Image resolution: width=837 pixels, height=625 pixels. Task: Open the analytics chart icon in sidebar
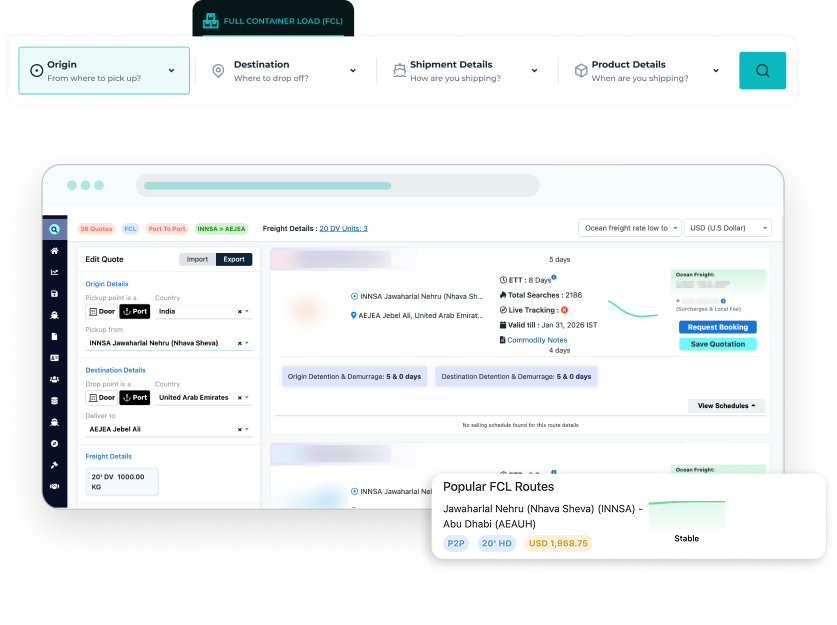point(54,272)
